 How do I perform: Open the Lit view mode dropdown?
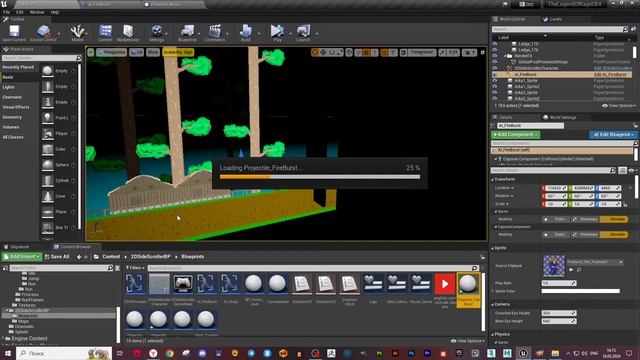136,52
